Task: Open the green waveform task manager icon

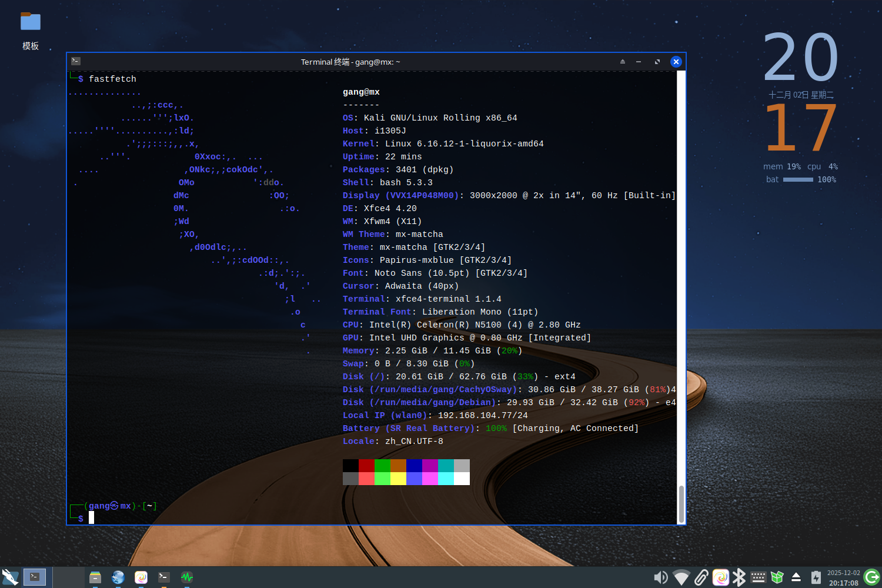Action: click(187, 577)
